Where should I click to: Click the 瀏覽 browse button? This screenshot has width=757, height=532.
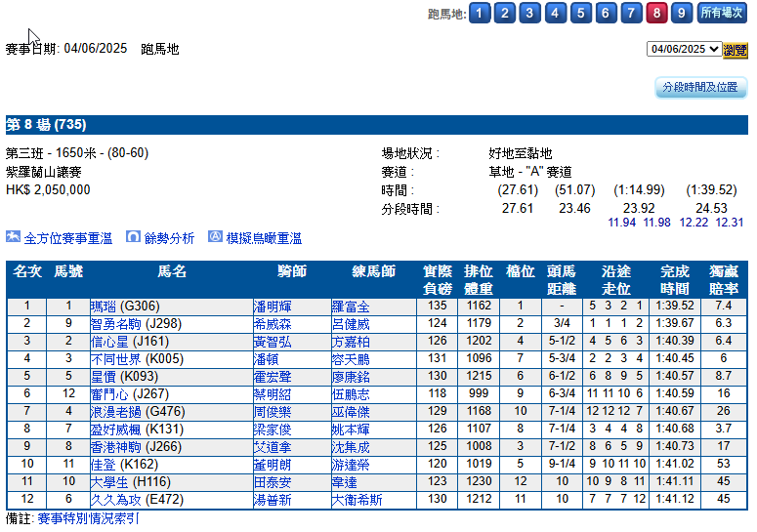coord(735,50)
